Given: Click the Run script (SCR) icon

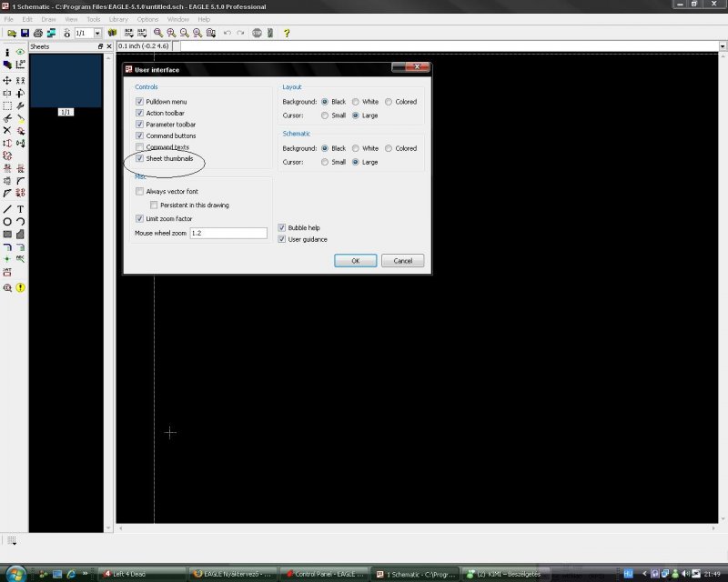Looking at the screenshot, I should (x=128, y=33).
